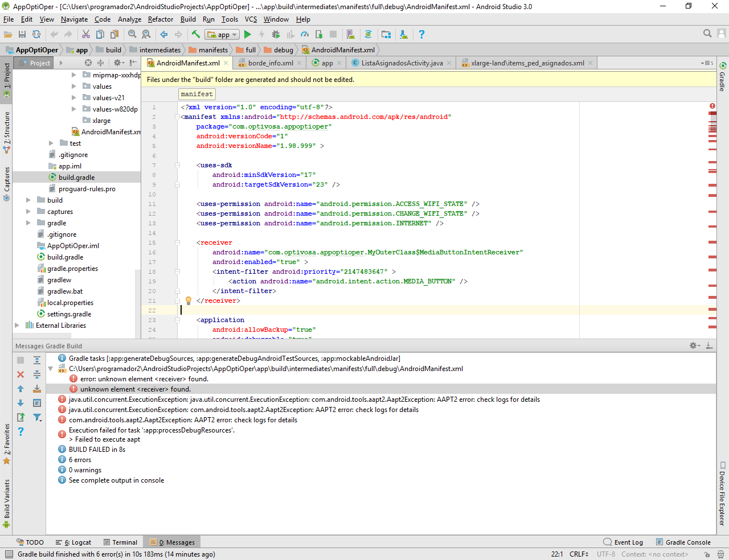The width and height of the screenshot is (729, 560).
Task: Click export to text file icon
Action: (x=21, y=417)
